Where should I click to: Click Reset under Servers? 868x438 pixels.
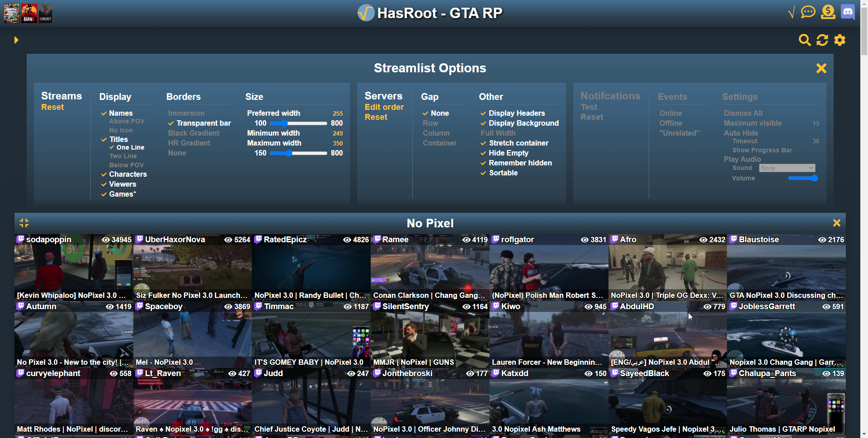point(376,118)
